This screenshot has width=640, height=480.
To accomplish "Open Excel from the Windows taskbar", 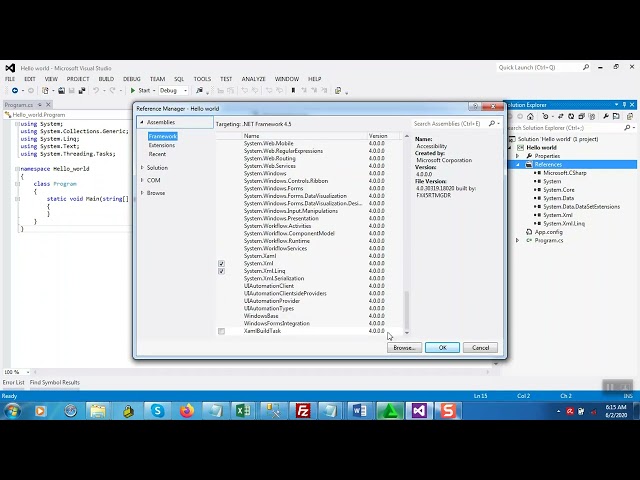I will pos(243,411).
